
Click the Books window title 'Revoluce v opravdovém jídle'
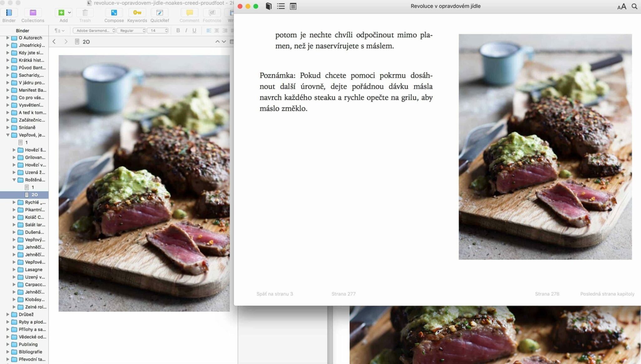click(x=445, y=6)
